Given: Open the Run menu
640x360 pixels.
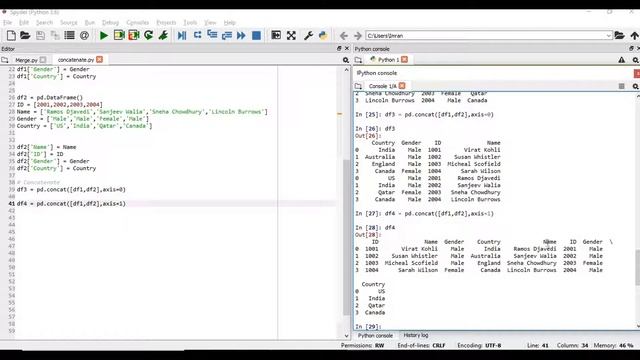Looking at the screenshot, I should (x=89, y=22).
